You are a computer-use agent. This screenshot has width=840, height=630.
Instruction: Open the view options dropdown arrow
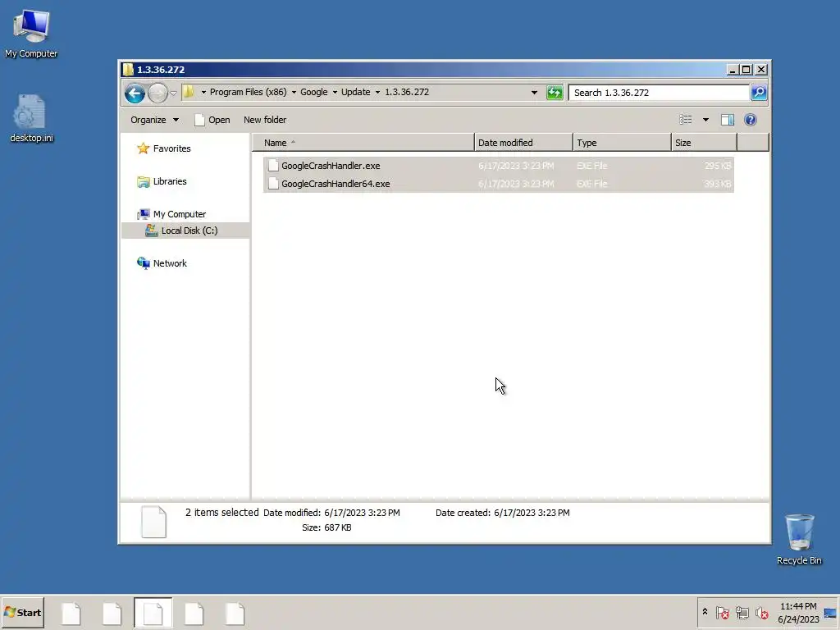[705, 120]
